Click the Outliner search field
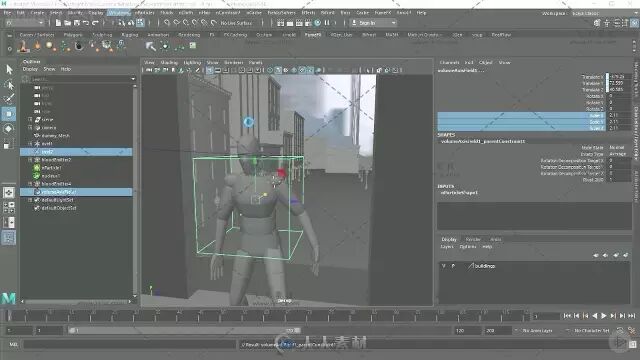The height and width of the screenshot is (360, 640). click(x=80, y=79)
